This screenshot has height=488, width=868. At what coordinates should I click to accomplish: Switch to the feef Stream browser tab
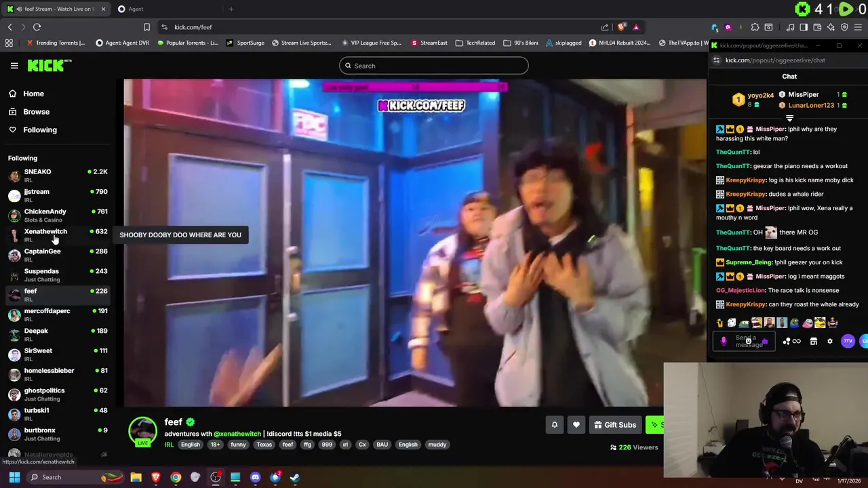[56, 9]
